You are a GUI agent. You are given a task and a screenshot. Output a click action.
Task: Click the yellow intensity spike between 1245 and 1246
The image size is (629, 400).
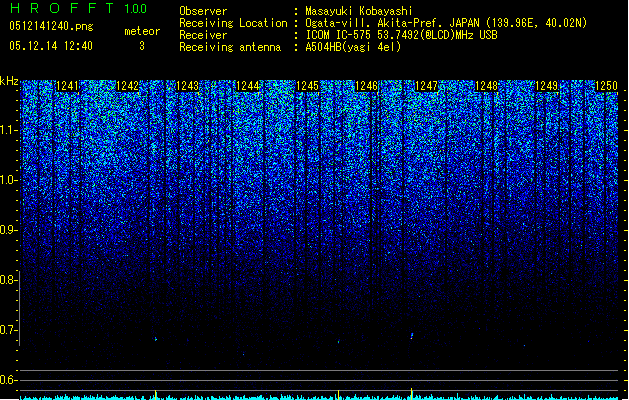pos(339,394)
